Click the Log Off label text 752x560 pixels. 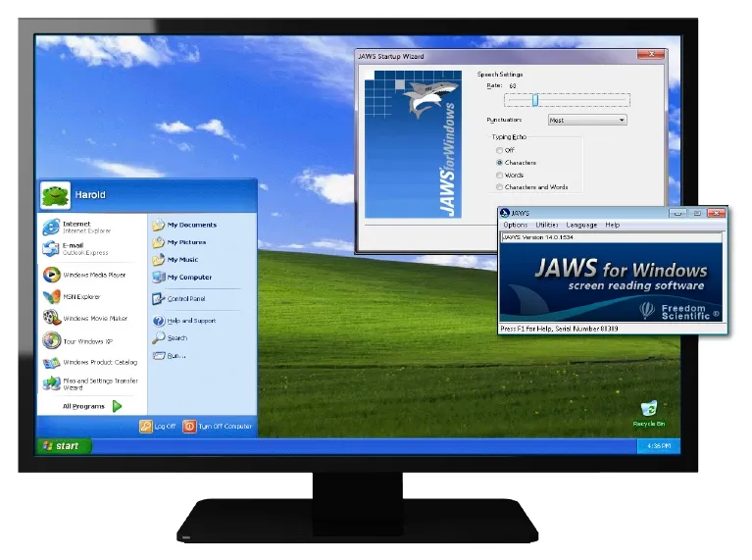(x=165, y=426)
